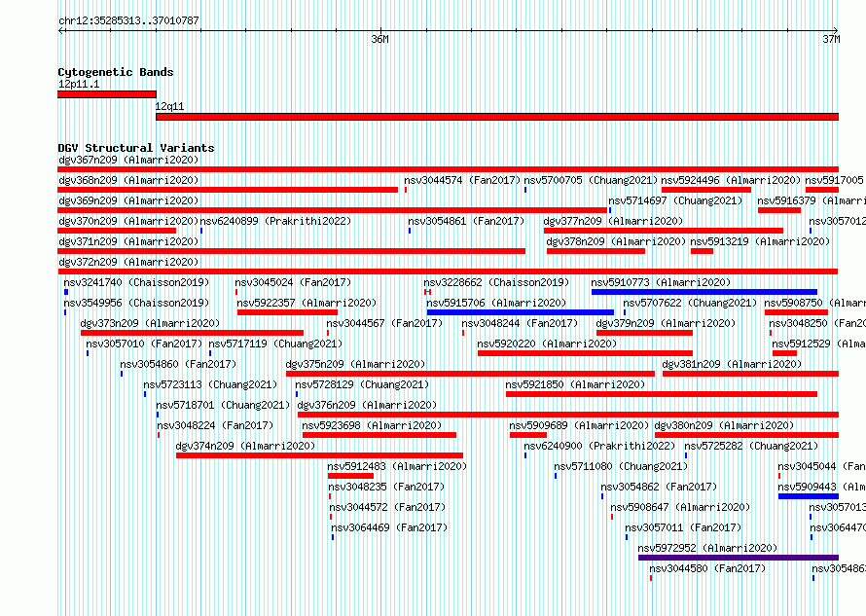Viewport: 866px width, 616px height.
Task: Open nsv3048244 (Fan2017) label
Action: pos(520,323)
